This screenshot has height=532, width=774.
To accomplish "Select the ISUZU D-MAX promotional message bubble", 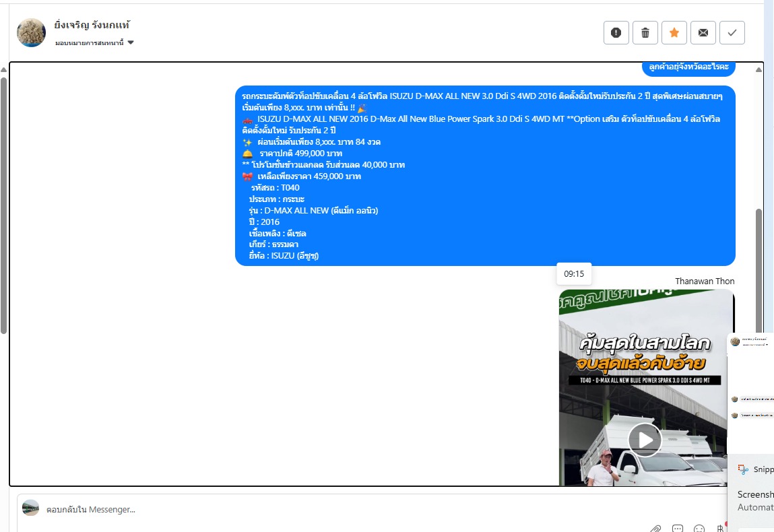I will [x=485, y=176].
